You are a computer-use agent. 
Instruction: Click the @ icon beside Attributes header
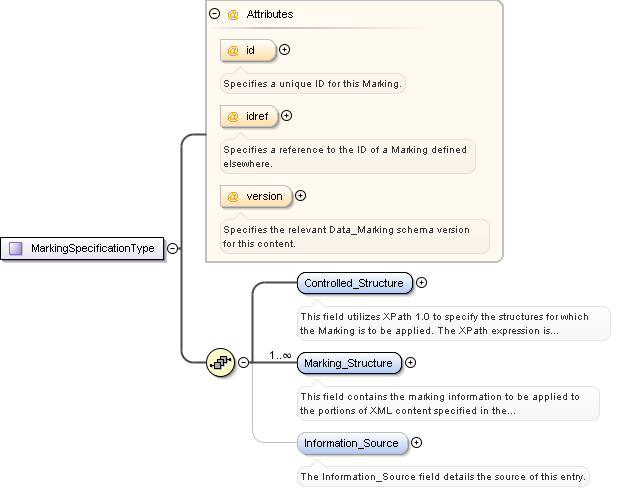(x=233, y=15)
